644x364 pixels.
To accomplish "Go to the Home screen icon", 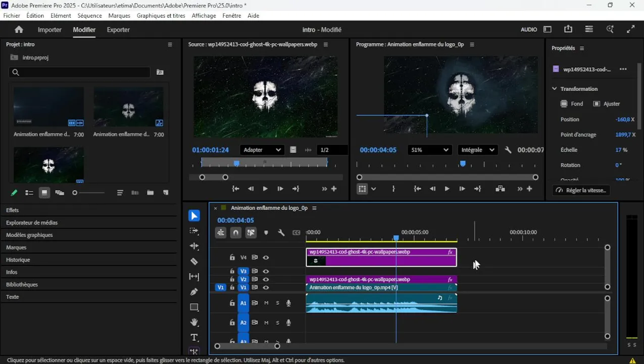I will (x=19, y=29).
